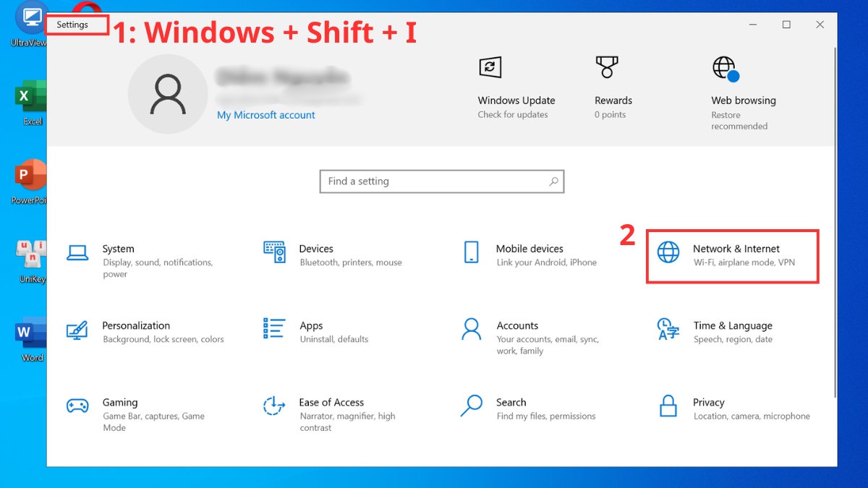The height and width of the screenshot is (488, 868).
Task: Click the Web browsing globe icon
Action: (x=726, y=69)
